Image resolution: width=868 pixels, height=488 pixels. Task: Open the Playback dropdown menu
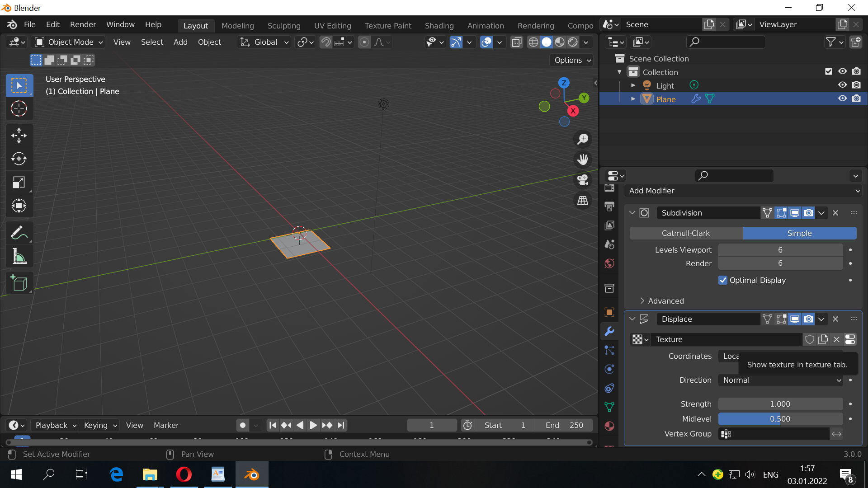pos(55,425)
